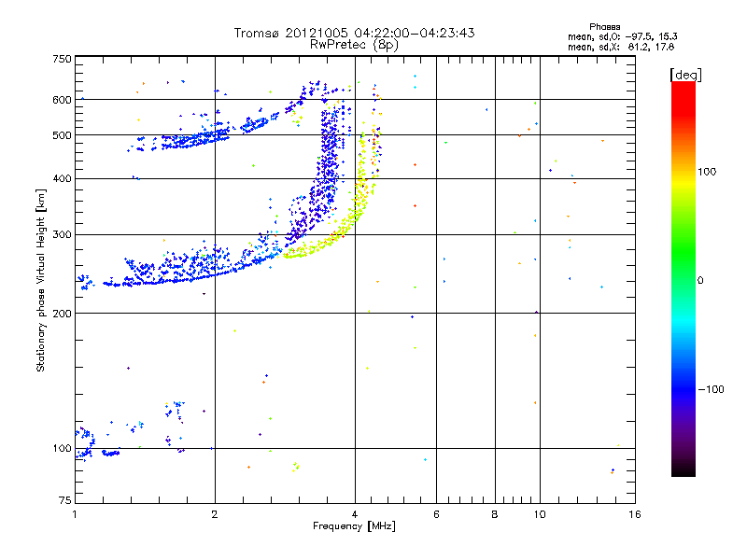The height and width of the screenshot is (560, 747).
Task: Click the '200' y-axis tick label
Action: tap(62, 314)
